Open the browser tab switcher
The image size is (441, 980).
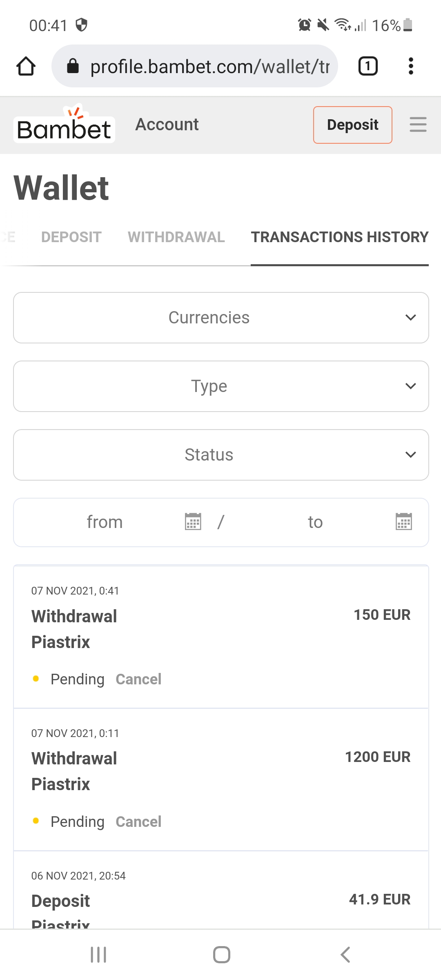368,66
